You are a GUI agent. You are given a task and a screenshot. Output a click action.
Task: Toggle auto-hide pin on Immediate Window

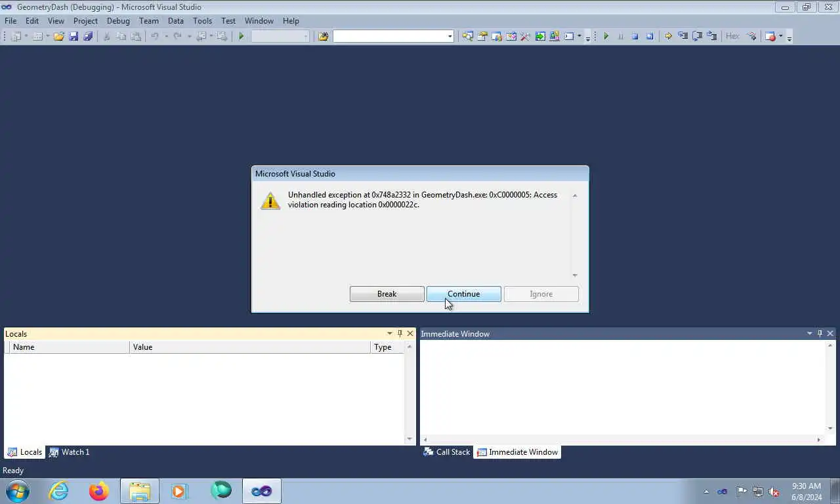(x=820, y=333)
